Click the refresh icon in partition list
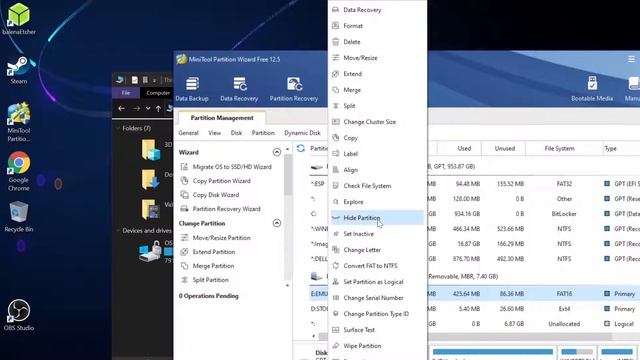The width and height of the screenshot is (640, 360). pos(301,148)
